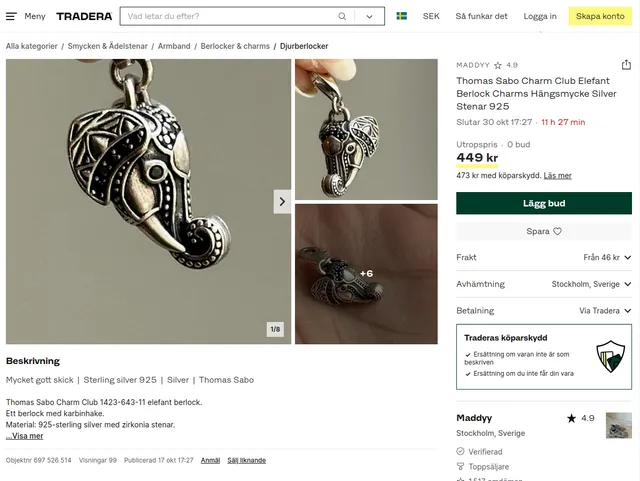Open the 'Så funkar det' menu item

pyautogui.click(x=481, y=16)
